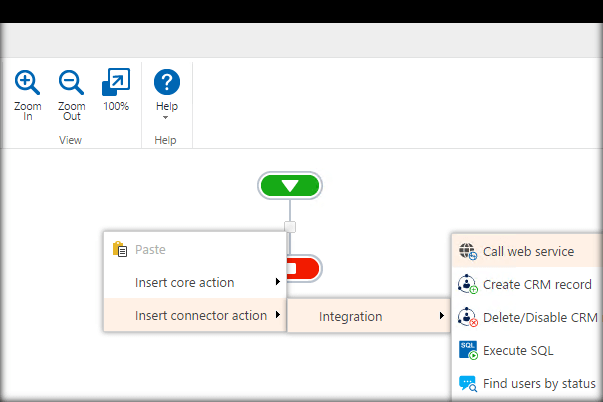Choose Insert core action menu entry
The image size is (603, 402).
[x=185, y=283]
